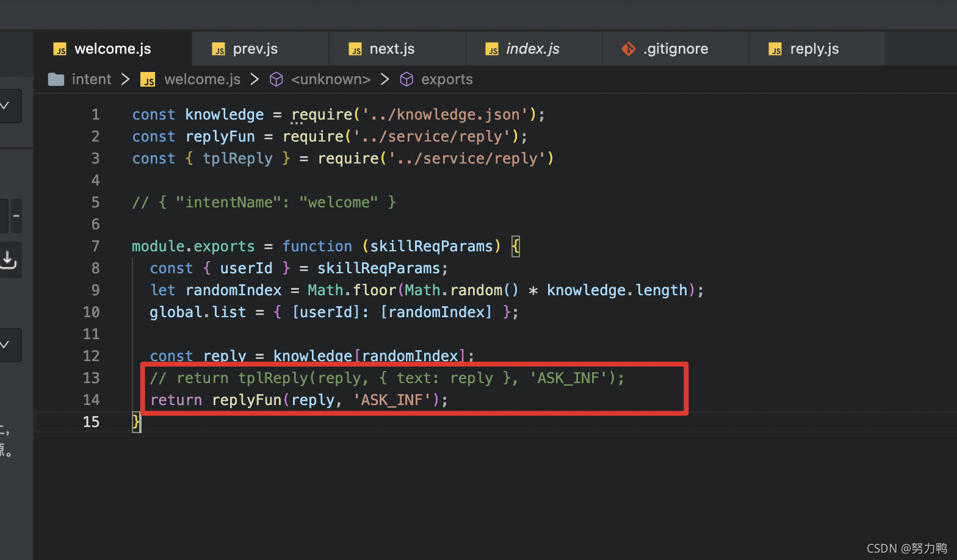Screen dimensions: 957x560
Task: Switch to the welcome.js tab
Action: [x=112, y=49]
